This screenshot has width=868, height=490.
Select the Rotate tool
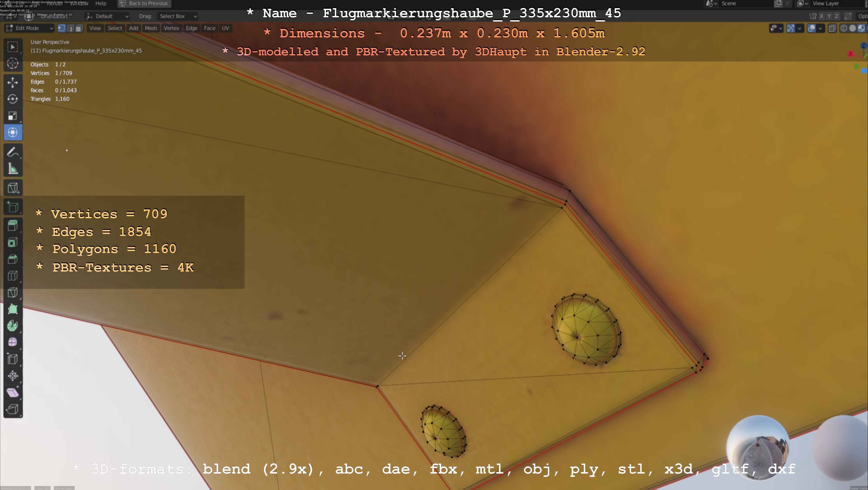point(13,99)
